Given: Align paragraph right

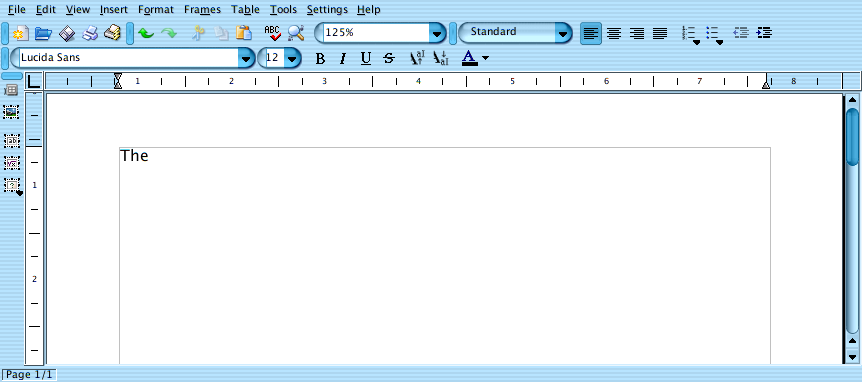Looking at the screenshot, I should (x=637, y=34).
